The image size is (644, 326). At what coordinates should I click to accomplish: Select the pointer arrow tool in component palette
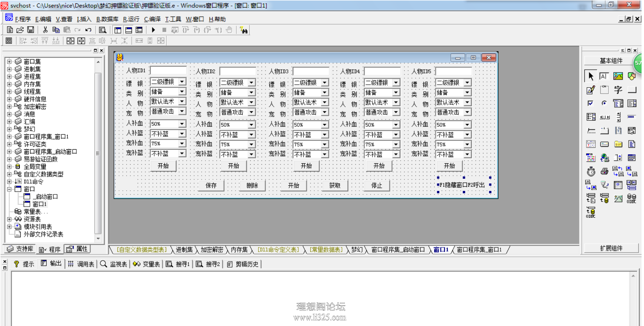591,76
